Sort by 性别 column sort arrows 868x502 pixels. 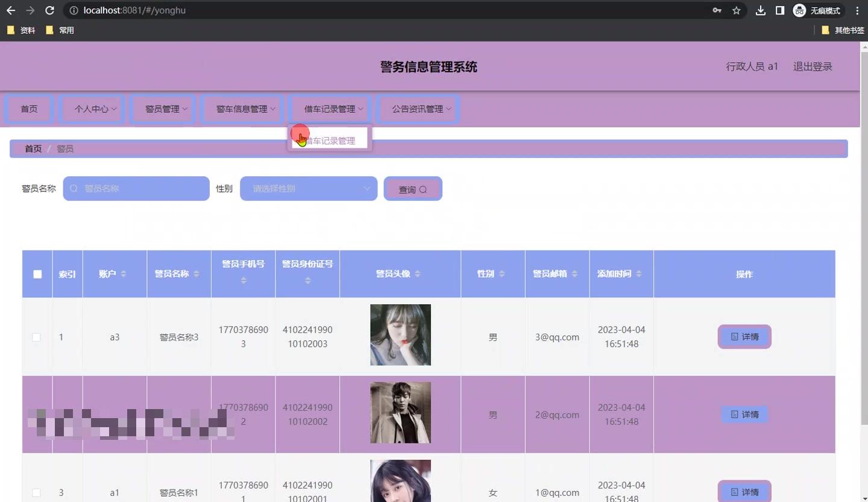[x=502, y=274]
